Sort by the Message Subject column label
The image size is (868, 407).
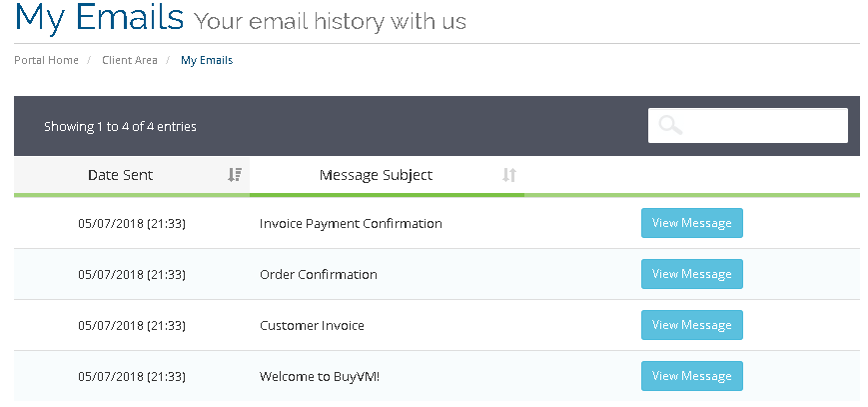click(376, 175)
